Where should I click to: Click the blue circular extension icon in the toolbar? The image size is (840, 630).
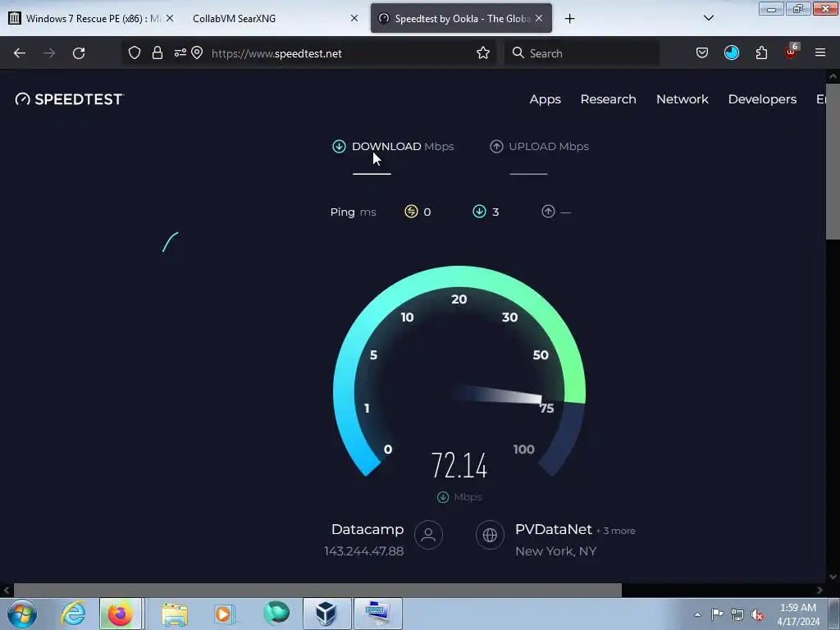coord(731,52)
